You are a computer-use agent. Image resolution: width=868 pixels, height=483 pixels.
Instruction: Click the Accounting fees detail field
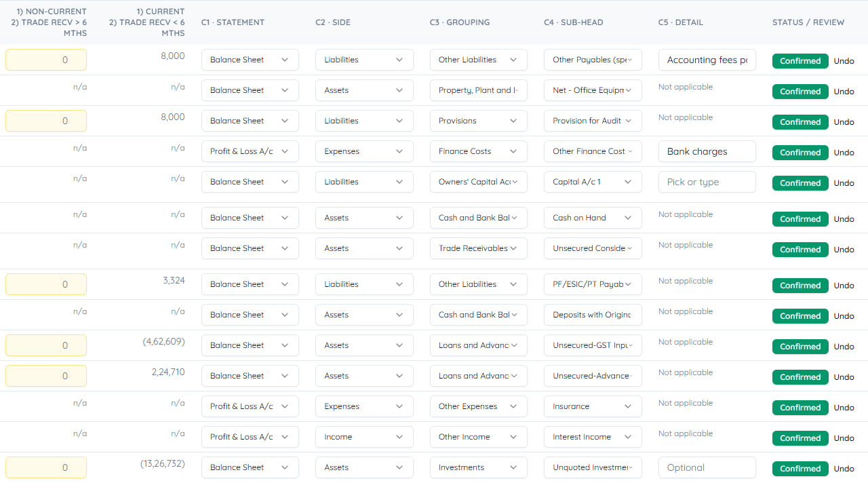coord(707,60)
